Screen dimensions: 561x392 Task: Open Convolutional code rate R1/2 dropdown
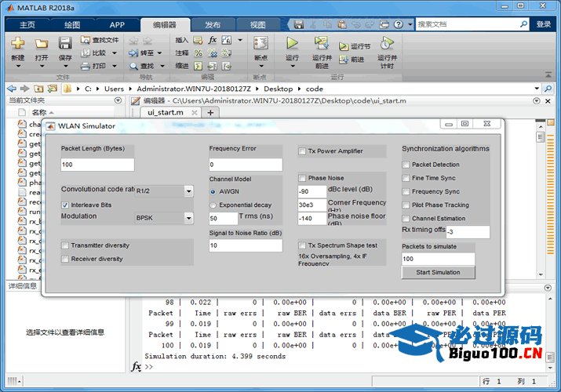click(x=189, y=191)
